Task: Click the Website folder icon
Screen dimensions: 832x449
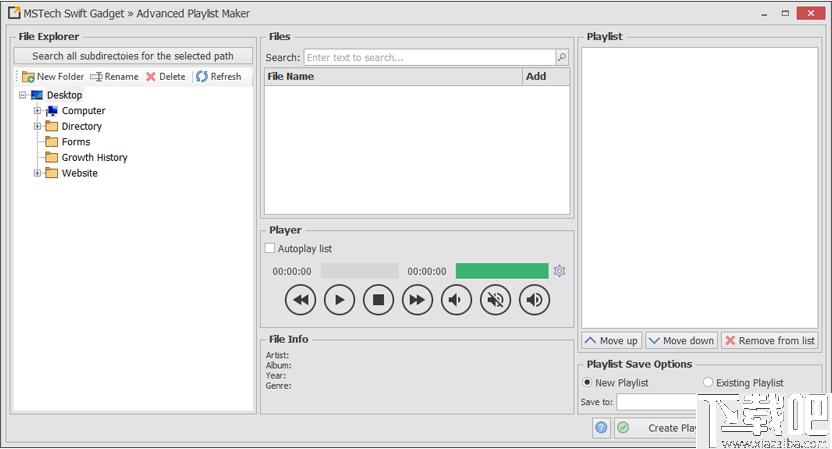Action: click(x=51, y=173)
